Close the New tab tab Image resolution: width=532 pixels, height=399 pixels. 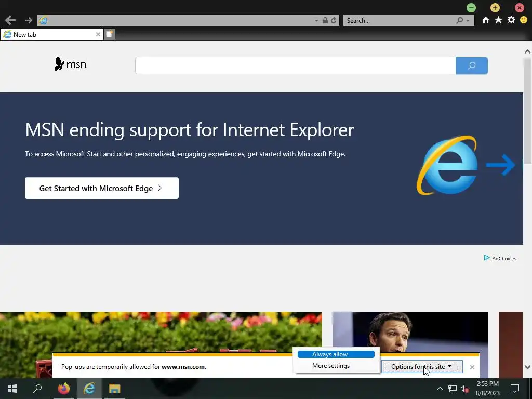pyautogui.click(x=98, y=34)
